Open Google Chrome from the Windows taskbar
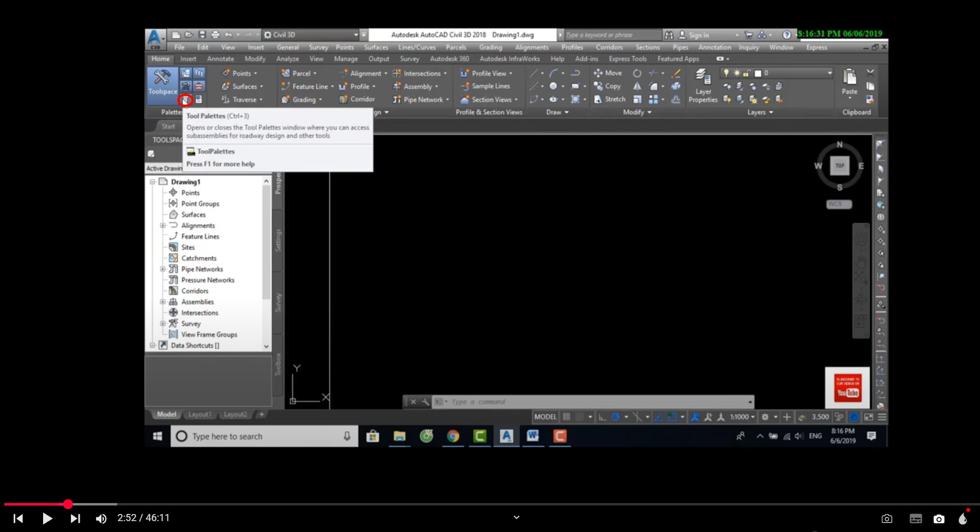This screenshot has height=532, width=980. point(453,436)
